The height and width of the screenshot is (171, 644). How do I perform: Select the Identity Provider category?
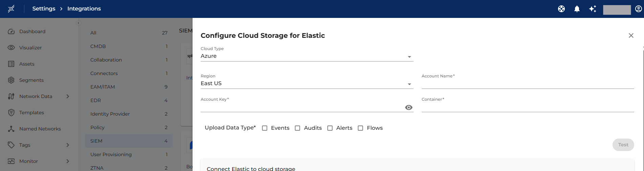(110, 114)
